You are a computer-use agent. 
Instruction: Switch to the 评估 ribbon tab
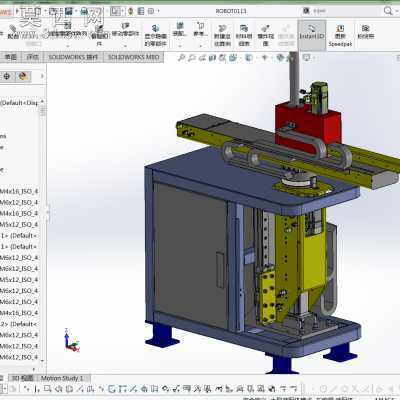32,57
